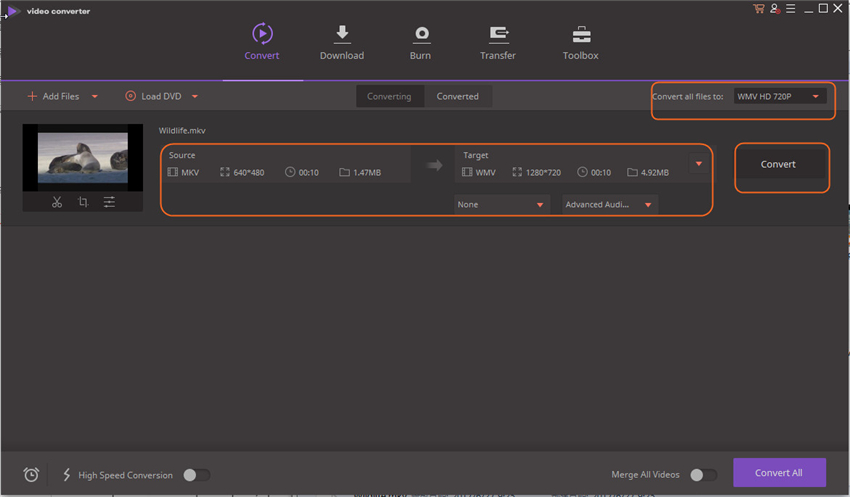
Task: Click the lightning bolt high speed icon
Action: click(x=67, y=475)
